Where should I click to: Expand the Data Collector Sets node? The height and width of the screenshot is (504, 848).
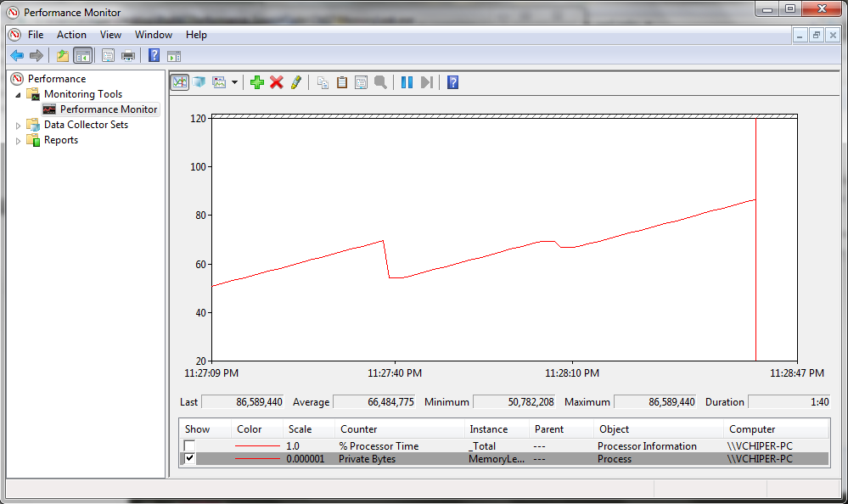(18, 125)
